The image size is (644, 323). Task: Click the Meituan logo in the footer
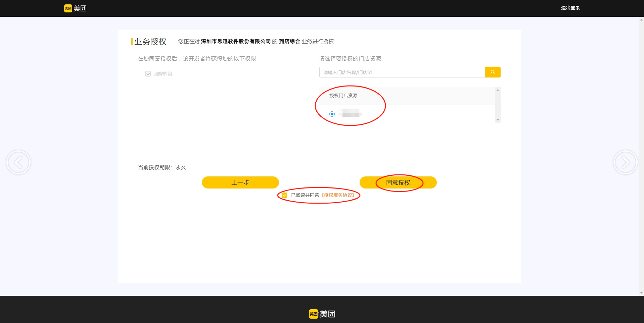point(322,314)
